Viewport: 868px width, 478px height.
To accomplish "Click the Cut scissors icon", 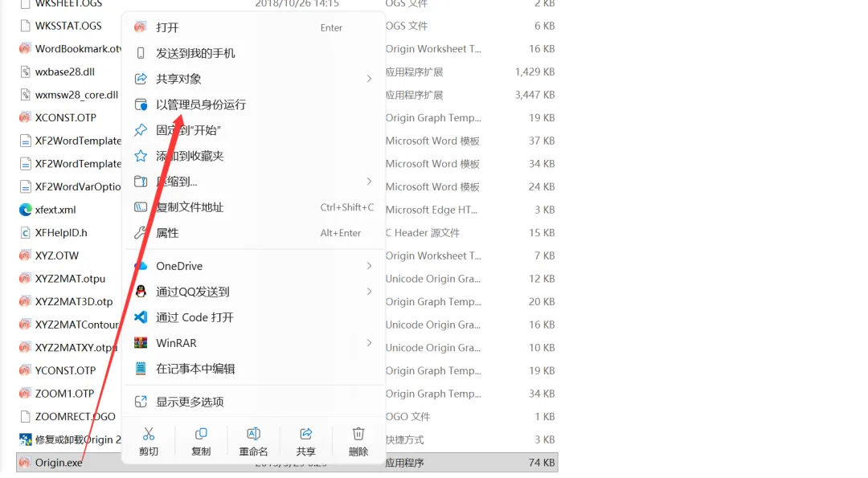I will (x=149, y=434).
